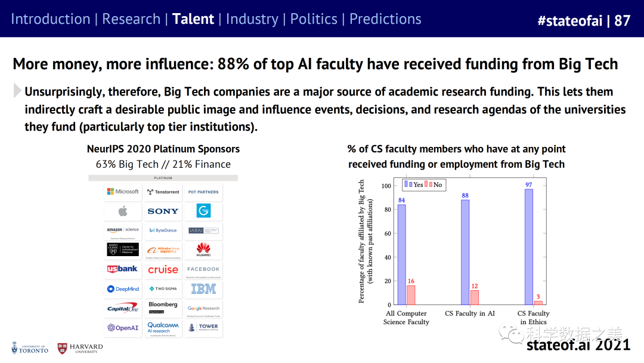
Task: Open the IBM sponsor logo
Action: pos(203,289)
